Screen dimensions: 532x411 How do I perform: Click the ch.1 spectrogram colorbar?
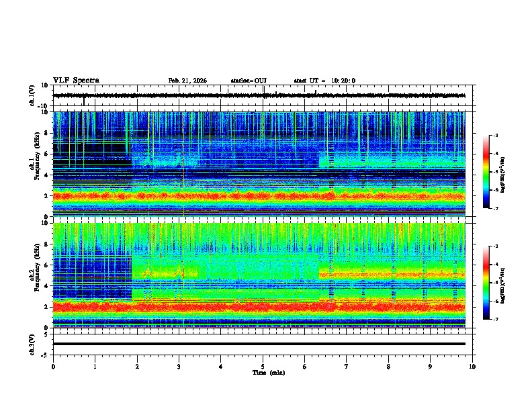point(486,171)
